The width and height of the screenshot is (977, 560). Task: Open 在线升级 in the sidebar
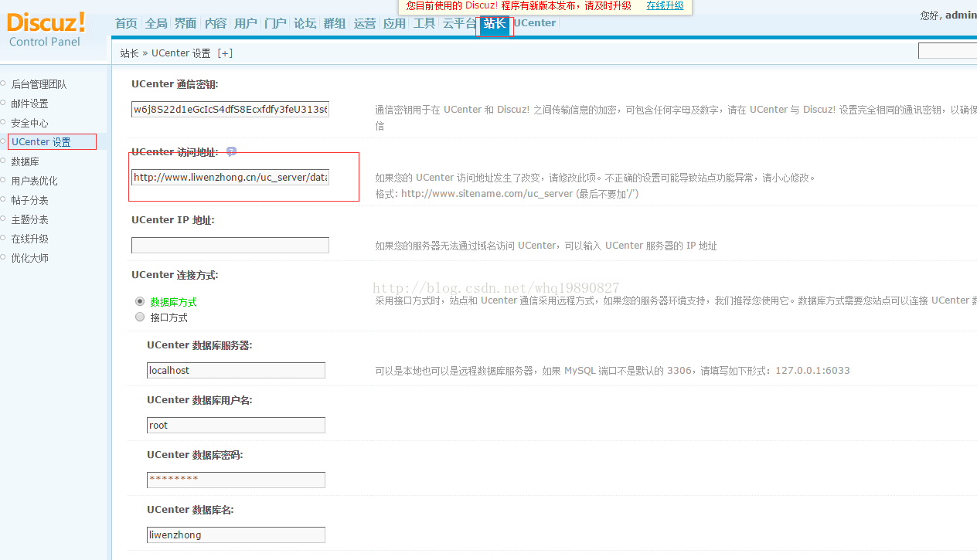[x=29, y=239]
